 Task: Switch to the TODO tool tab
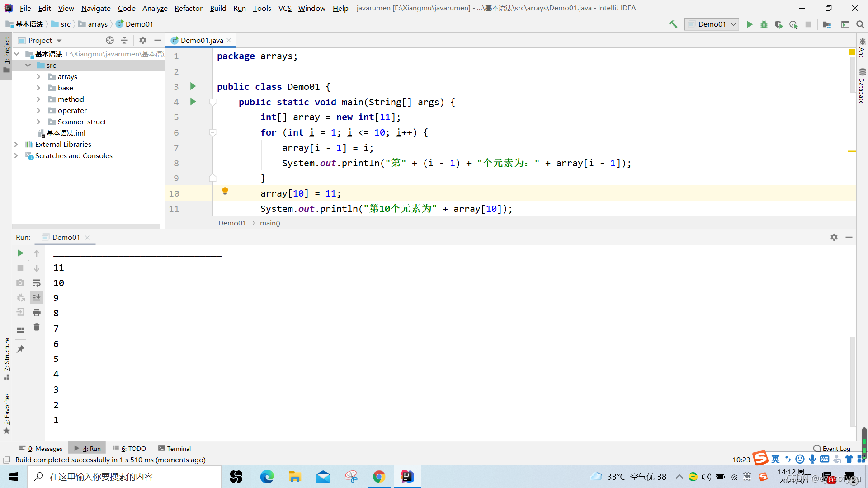click(x=129, y=448)
